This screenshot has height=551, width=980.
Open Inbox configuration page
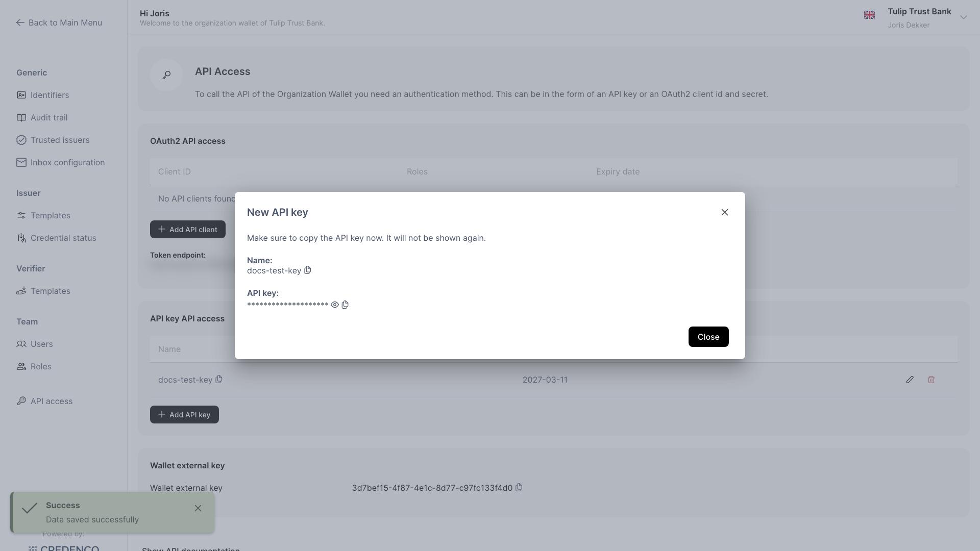[67, 162]
